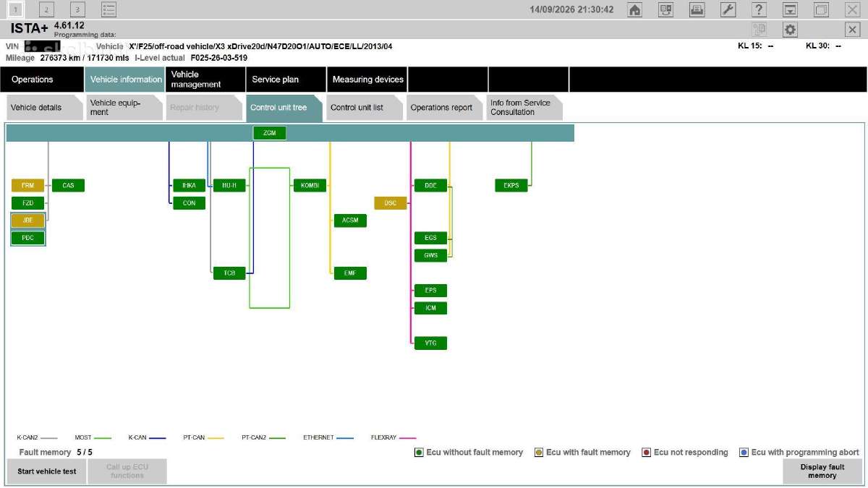Switch to Vehicle management tab
The width and height of the screenshot is (868, 488).
tap(205, 80)
